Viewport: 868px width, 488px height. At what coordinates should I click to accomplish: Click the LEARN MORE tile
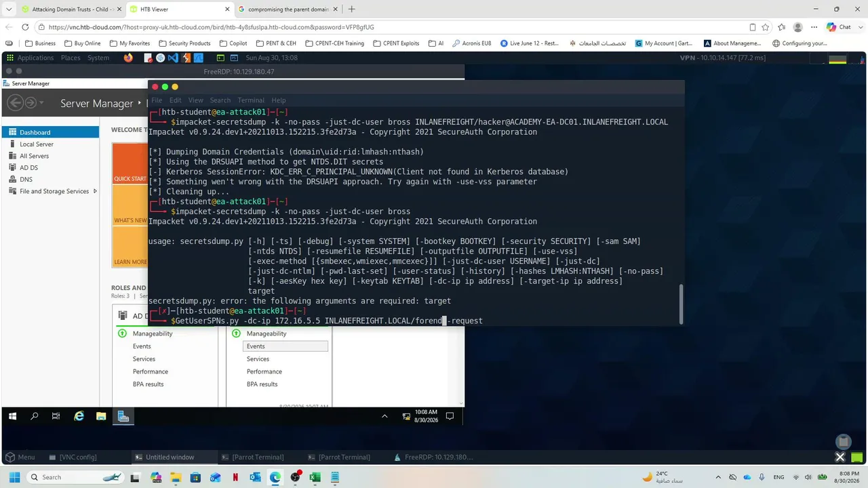pyautogui.click(x=130, y=247)
